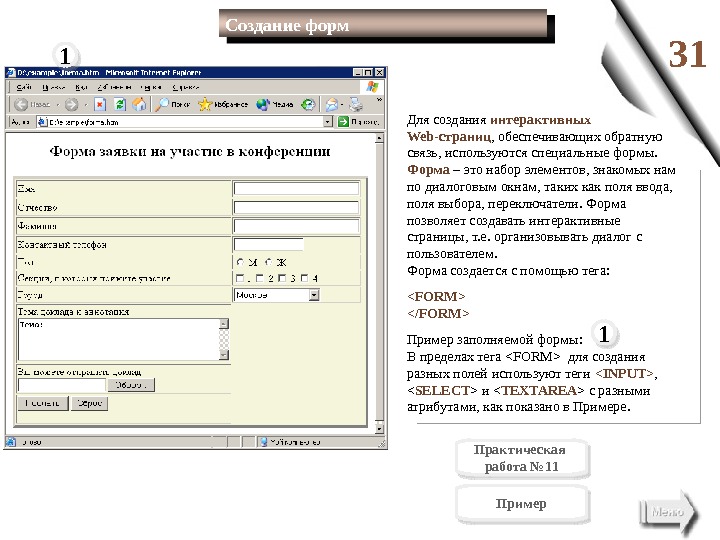
Task: Open the Правка menu
Action: [53, 87]
